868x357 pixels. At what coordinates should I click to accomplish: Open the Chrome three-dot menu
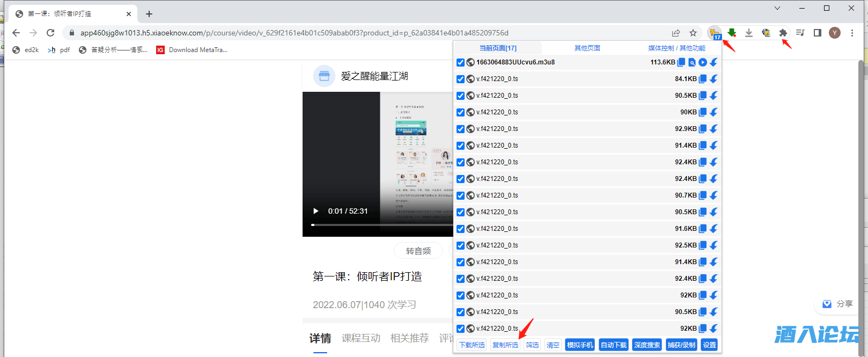852,33
